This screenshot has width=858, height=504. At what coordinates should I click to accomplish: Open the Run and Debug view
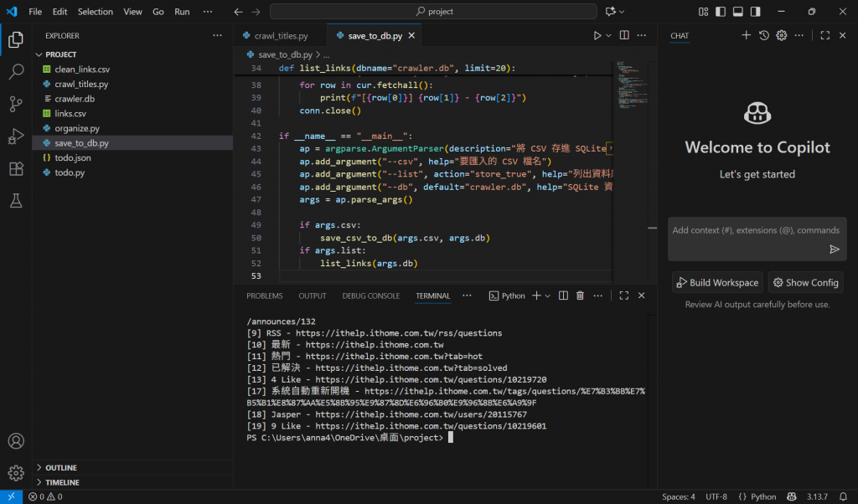point(16,136)
